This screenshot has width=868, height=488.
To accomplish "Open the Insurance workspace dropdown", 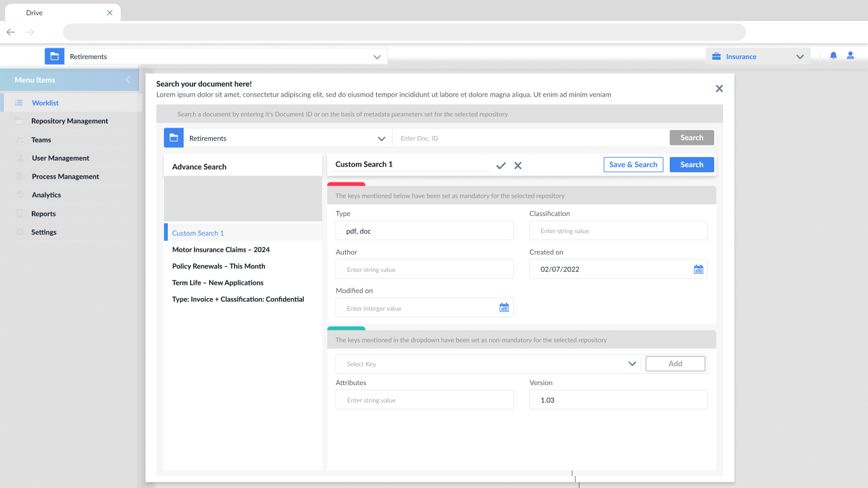I will [x=799, y=57].
